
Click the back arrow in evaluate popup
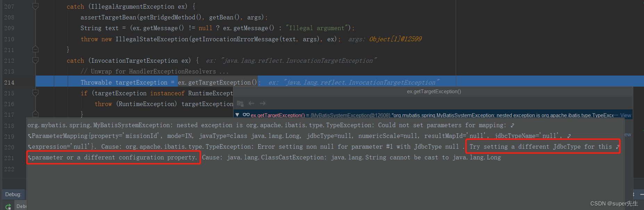pos(251,103)
